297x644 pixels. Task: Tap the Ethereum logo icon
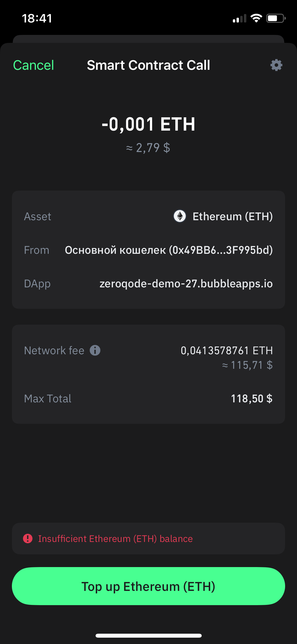point(180,216)
